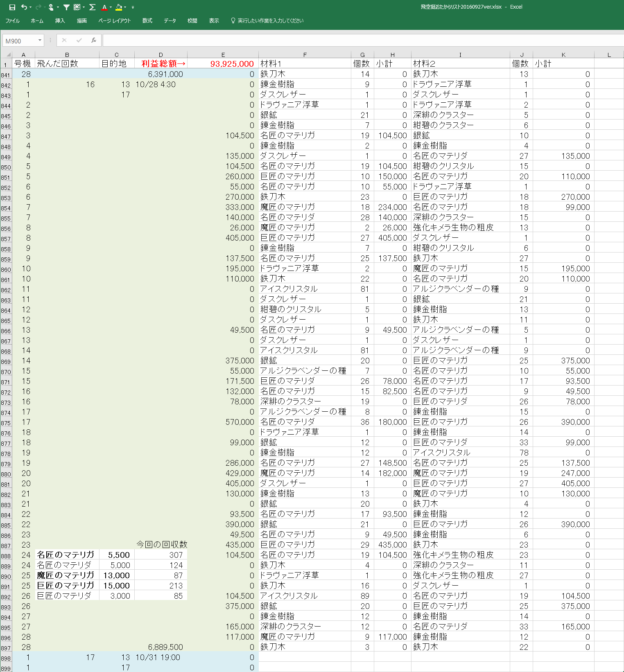
Task: Open the Customize Quick Access Toolbar dropdown
Action: (x=133, y=7)
